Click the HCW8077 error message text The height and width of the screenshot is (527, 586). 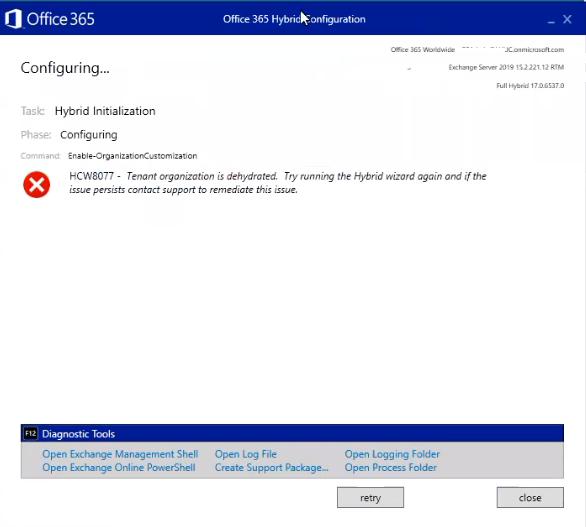(278, 183)
